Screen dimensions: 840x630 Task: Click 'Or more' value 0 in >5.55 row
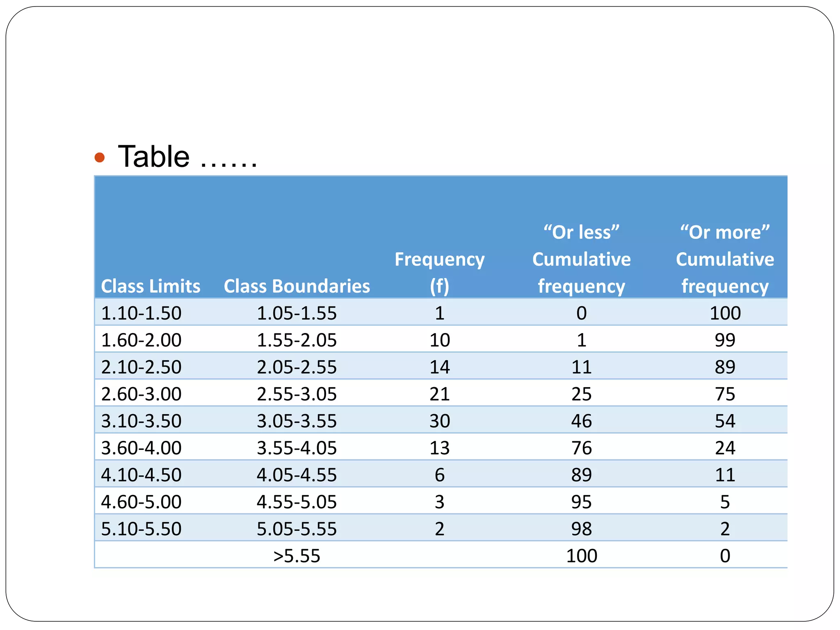click(x=725, y=556)
